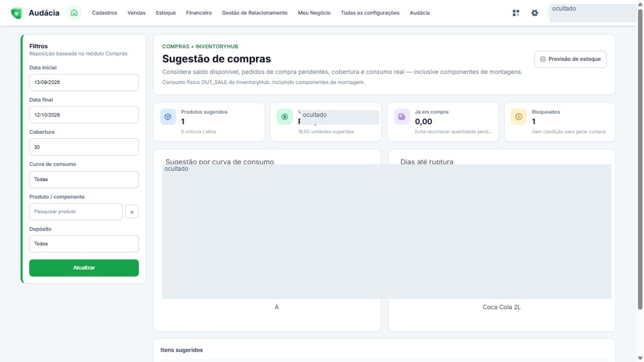Click the blue box icon in Produtos sugeridos

[168, 117]
